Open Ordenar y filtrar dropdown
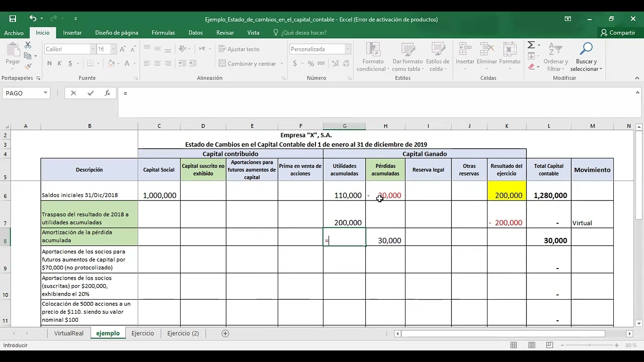644x362 pixels. (x=556, y=57)
